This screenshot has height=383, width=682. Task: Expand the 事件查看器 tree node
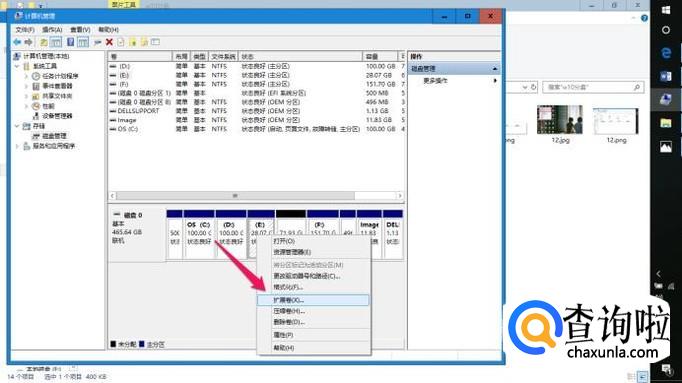point(26,86)
